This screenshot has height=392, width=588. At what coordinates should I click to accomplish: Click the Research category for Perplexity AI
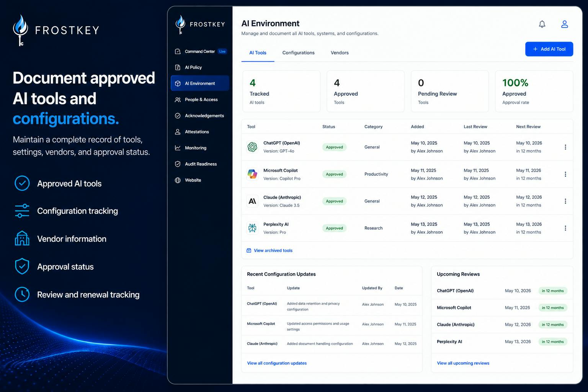(373, 228)
